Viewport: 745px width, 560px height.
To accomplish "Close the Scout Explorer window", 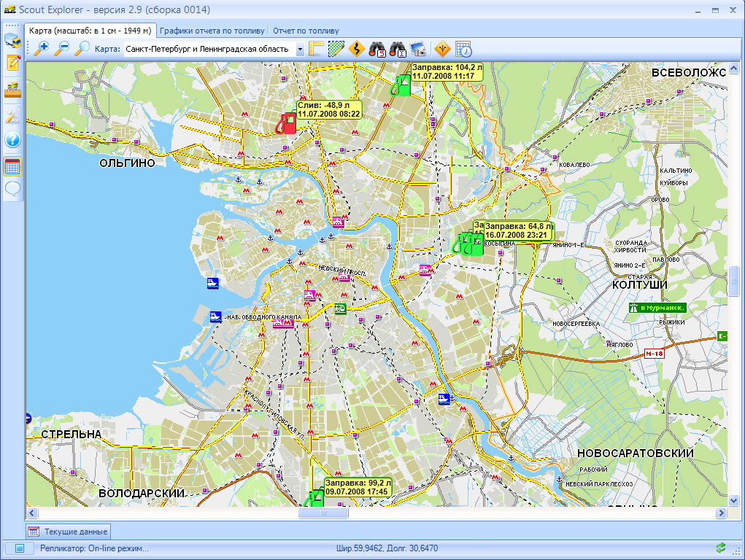I will tap(733, 10).
